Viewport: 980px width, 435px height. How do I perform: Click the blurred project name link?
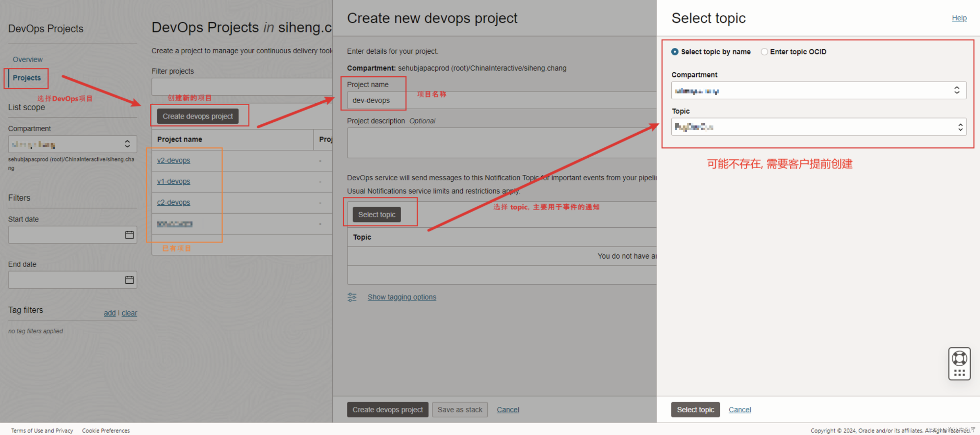pyautogui.click(x=175, y=224)
